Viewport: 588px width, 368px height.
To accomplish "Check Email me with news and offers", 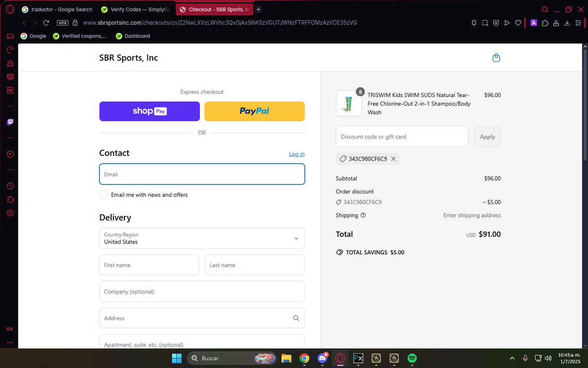I will point(103,195).
